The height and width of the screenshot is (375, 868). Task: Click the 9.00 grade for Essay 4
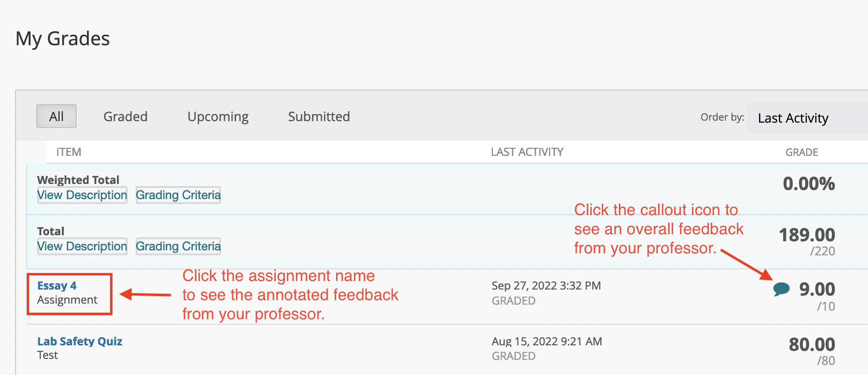pyautogui.click(x=817, y=289)
